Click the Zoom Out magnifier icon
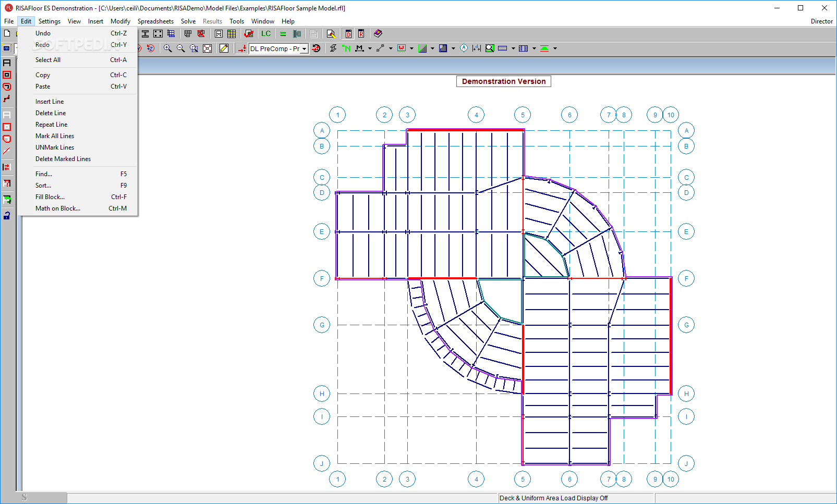The image size is (837, 504). 180,48
